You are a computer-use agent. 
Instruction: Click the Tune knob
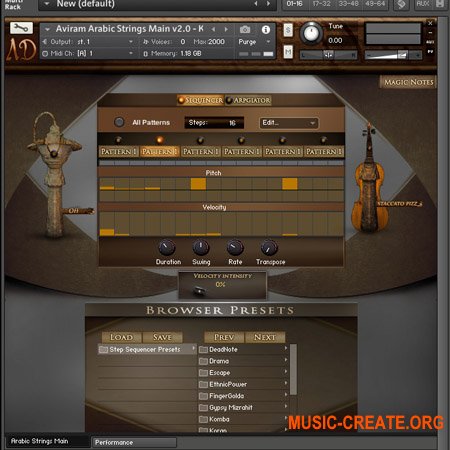(311, 34)
